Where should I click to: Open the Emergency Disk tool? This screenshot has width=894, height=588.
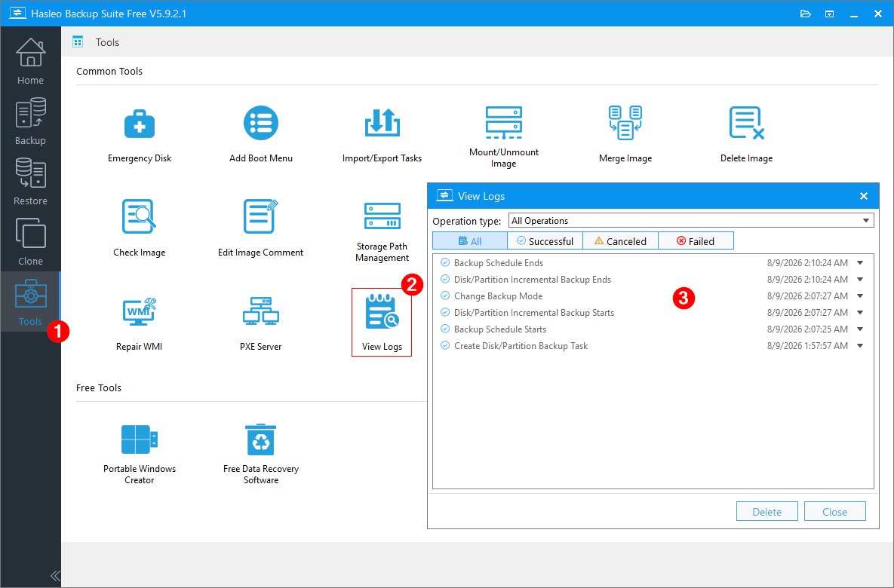coord(139,135)
